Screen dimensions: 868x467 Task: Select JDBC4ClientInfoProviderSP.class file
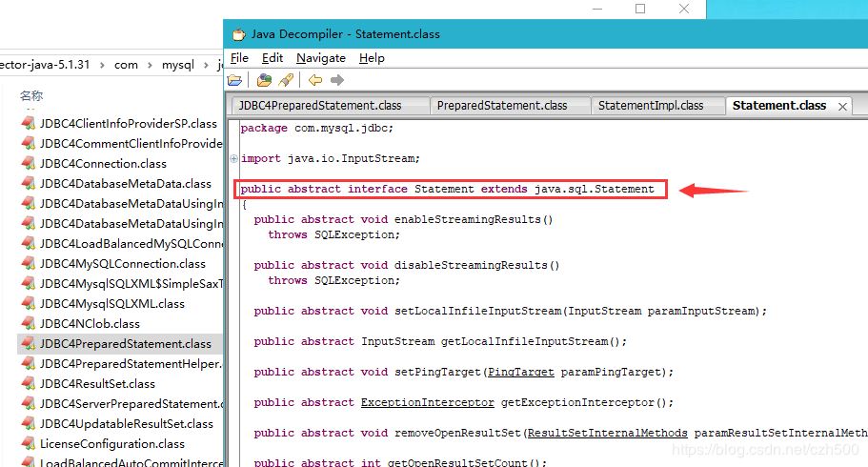(x=128, y=124)
